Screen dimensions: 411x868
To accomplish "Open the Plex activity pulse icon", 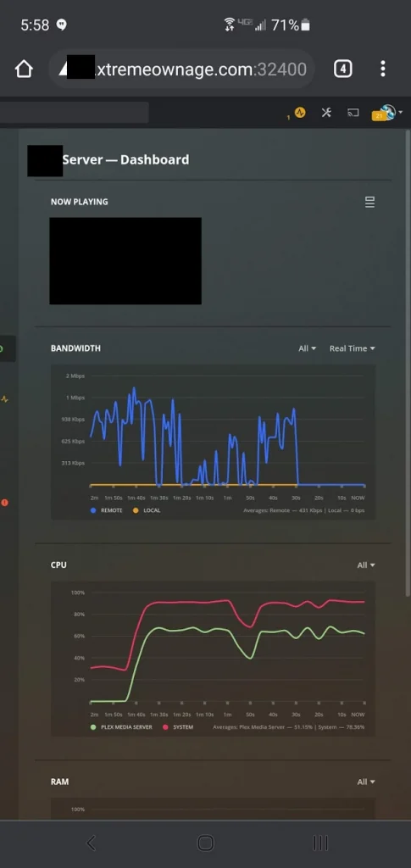I will click(300, 113).
